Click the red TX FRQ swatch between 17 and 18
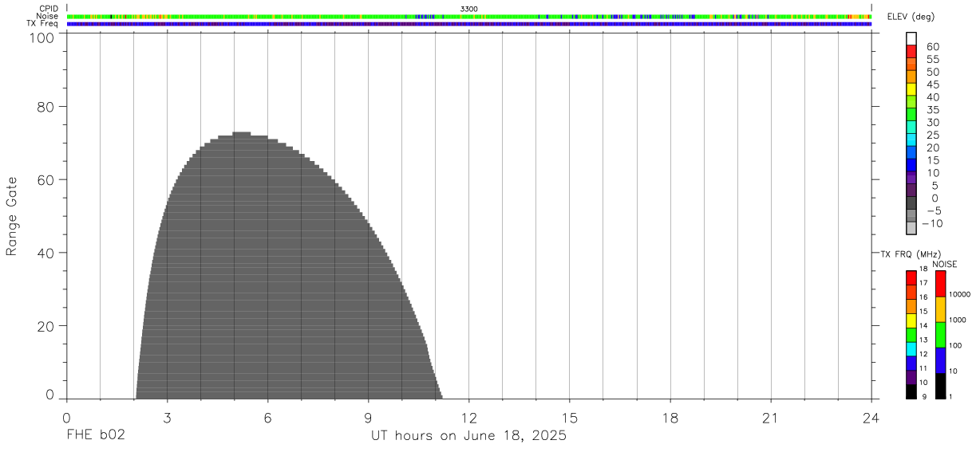Viewport: 980px width, 452px height. pyautogui.click(x=911, y=277)
